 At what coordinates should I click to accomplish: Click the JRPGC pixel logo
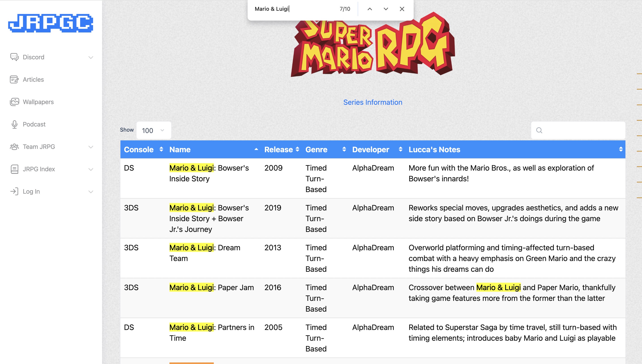point(51,23)
